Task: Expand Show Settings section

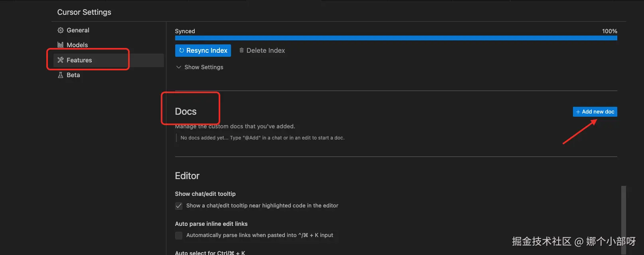Action: click(200, 67)
